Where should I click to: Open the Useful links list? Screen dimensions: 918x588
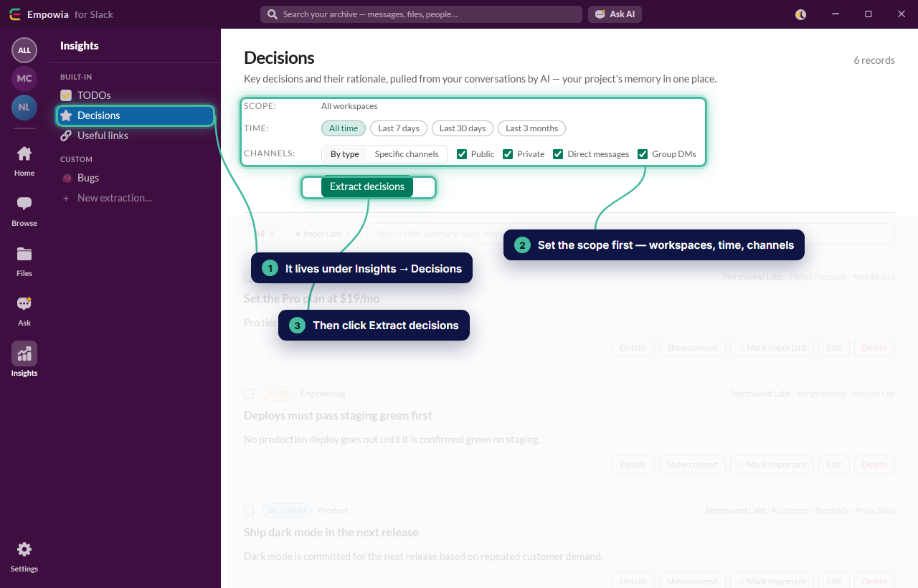coord(135,136)
